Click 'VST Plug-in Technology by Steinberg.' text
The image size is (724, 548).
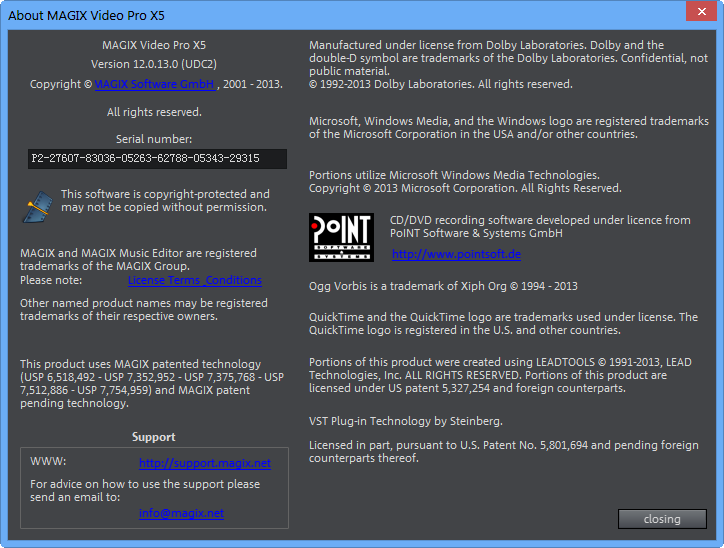point(406,421)
